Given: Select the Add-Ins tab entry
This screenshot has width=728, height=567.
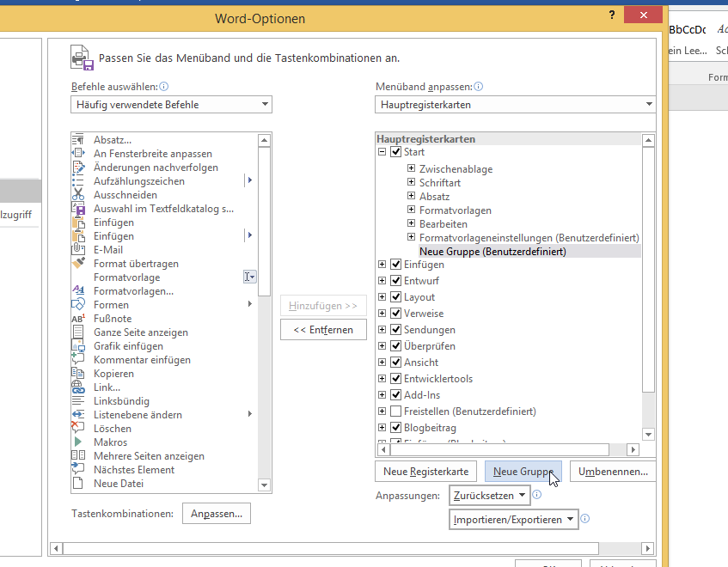Looking at the screenshot, I should (421, 395).
